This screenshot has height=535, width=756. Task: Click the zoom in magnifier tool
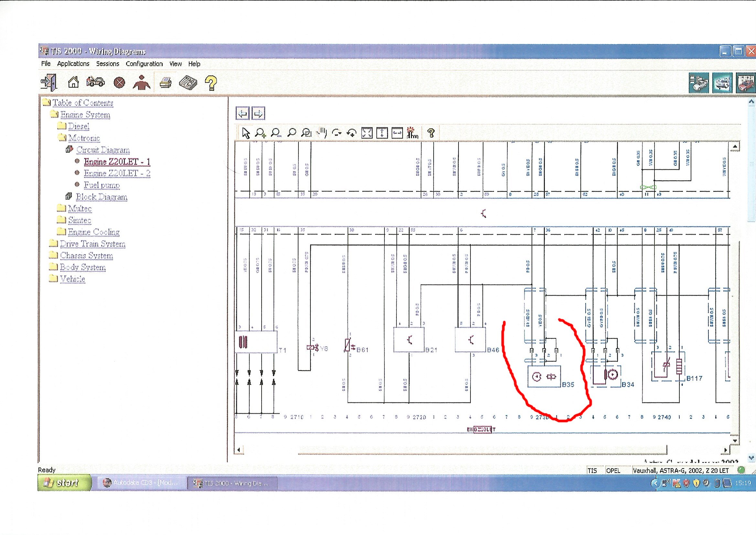[x=260, y=133]
